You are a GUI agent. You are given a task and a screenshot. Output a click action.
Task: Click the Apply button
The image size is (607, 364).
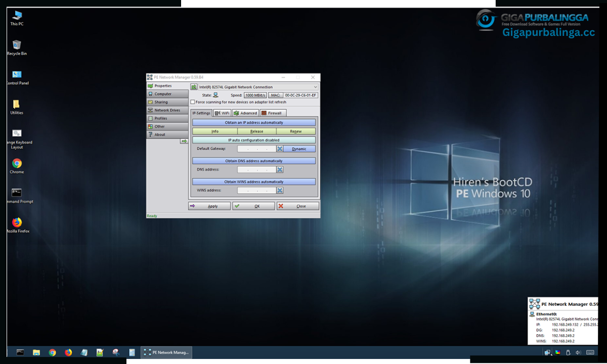tap(209, 206)
